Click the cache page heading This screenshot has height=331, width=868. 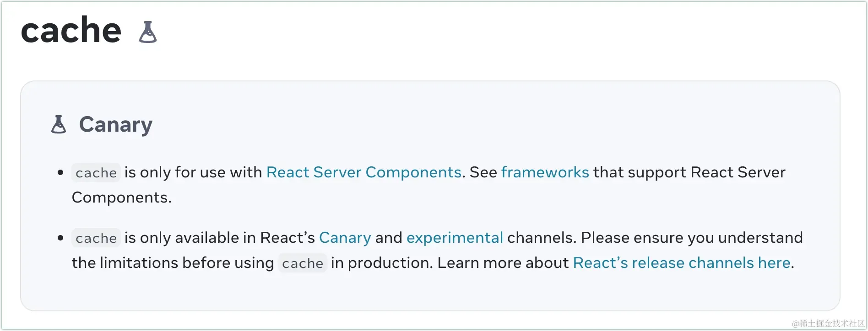(x=71, y=30)
